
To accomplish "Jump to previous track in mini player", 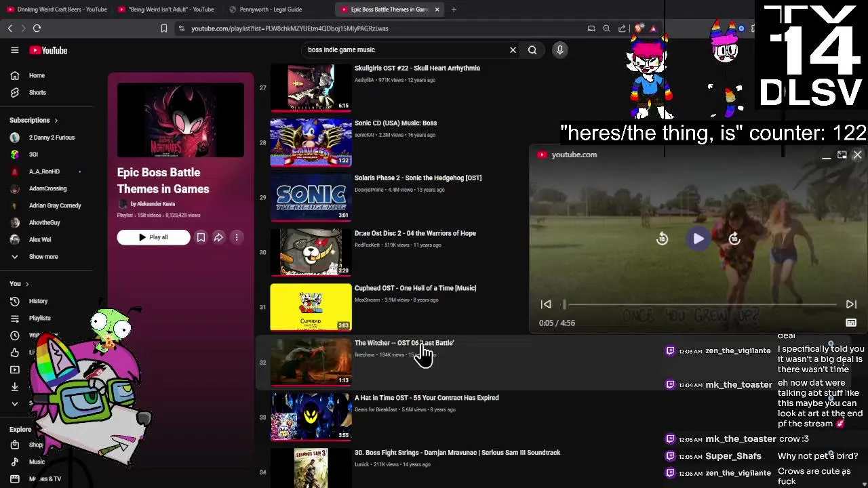I will point(546,304).
